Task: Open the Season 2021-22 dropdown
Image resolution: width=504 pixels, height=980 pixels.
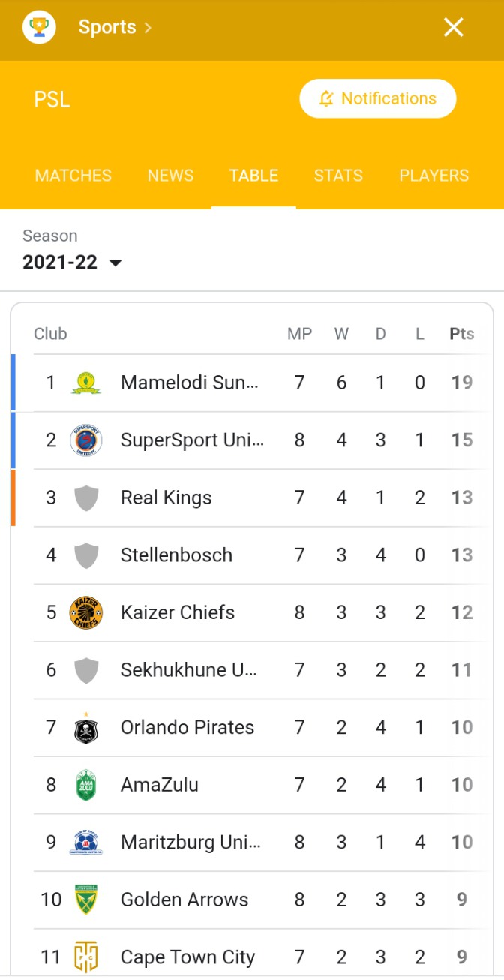Action: [72, 263]
